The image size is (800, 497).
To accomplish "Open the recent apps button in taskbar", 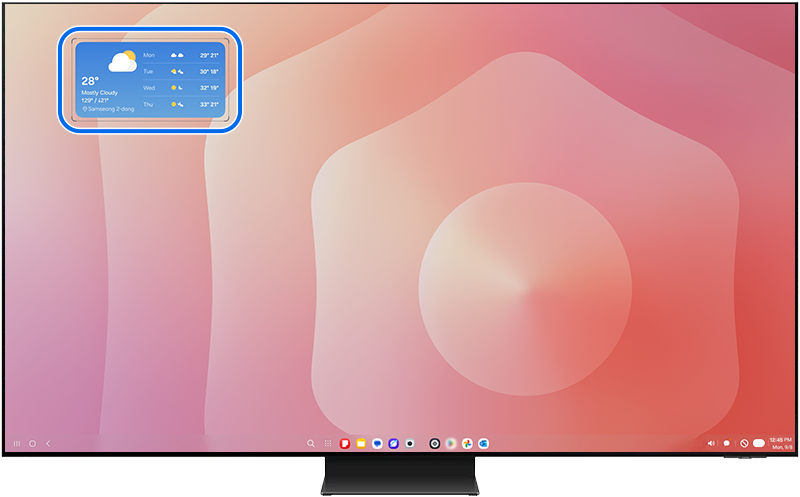I will 17,443.
